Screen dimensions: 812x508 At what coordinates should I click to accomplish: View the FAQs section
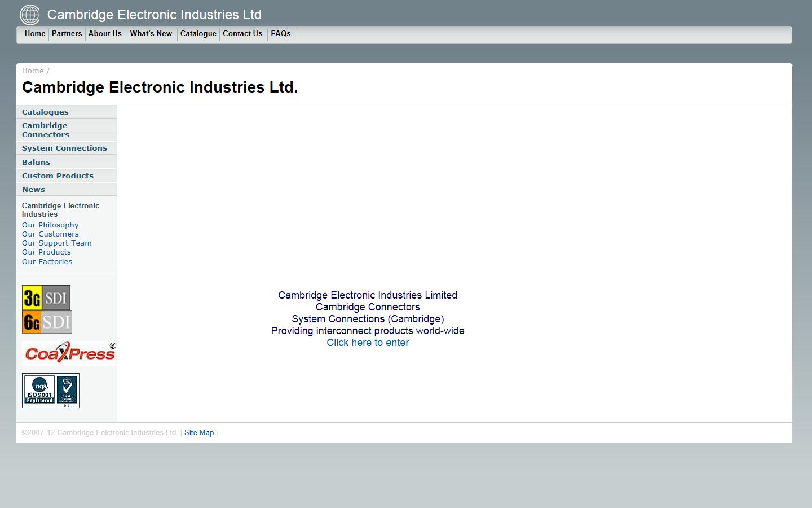pyautogui.click(x=280, y=34)
